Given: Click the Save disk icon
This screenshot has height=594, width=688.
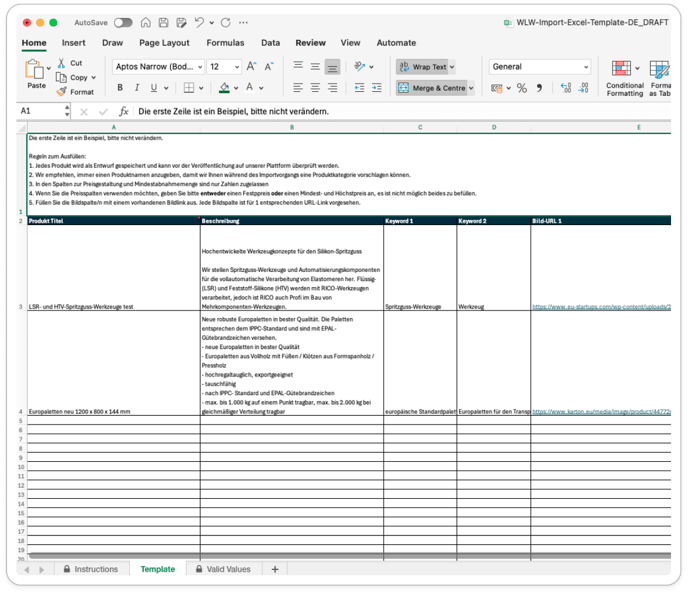Looking at the screenshot, I should [x=164, y=22].
